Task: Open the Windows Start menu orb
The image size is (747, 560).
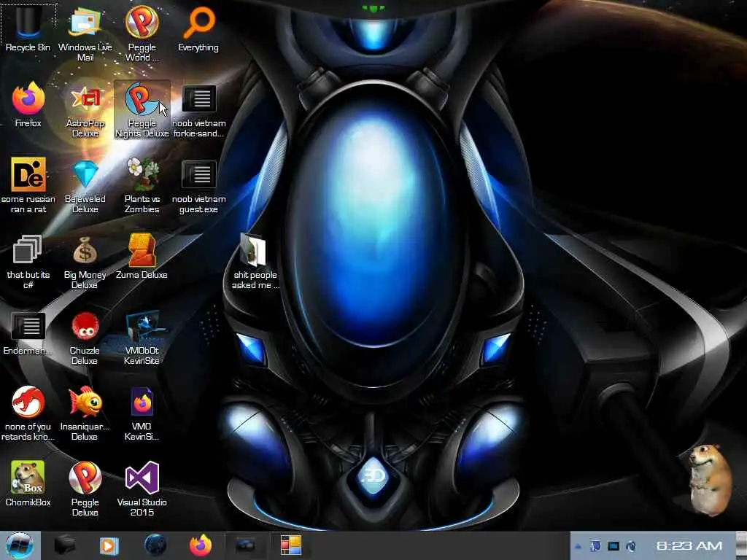Action: pyautogui.click(x=20, y=545)
